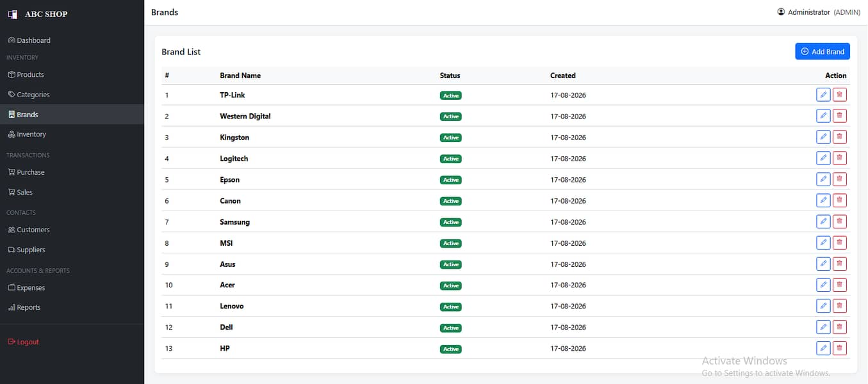Edit the Acer brand
The width and height of the screenshot is (868, 384).
(823, 285)
